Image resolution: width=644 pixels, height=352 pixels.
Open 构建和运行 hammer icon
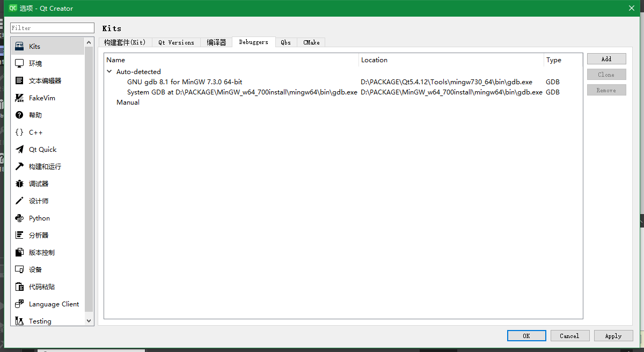(19, 166)
